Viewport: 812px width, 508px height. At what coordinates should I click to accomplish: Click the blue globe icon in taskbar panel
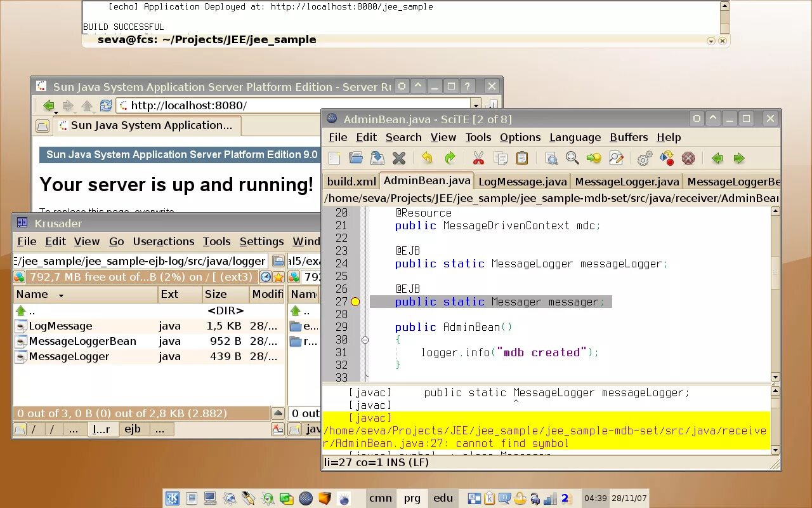point(306,498)
